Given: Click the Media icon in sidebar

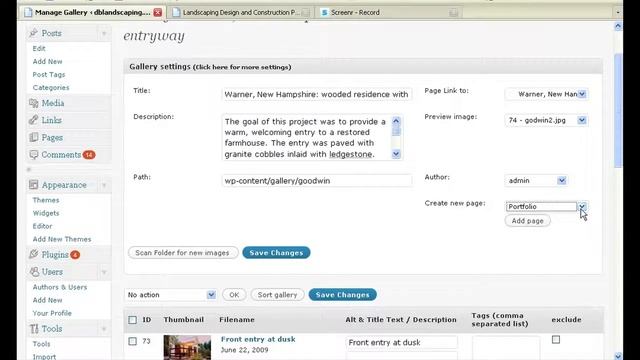Looking at the screenshot, I should pyautogui.click(x=34, y=103).
